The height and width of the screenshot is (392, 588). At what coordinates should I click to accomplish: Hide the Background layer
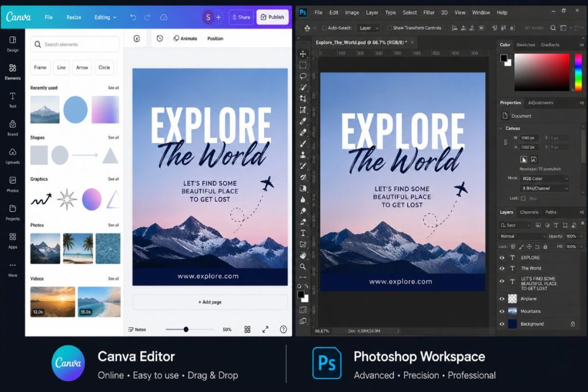(x=502, y=324)
